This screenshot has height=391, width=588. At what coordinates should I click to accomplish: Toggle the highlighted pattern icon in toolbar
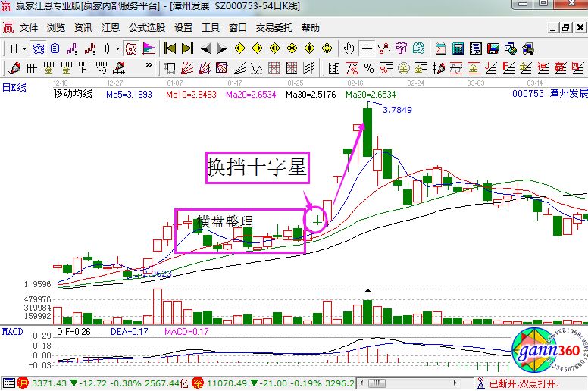tap(130, 48)
